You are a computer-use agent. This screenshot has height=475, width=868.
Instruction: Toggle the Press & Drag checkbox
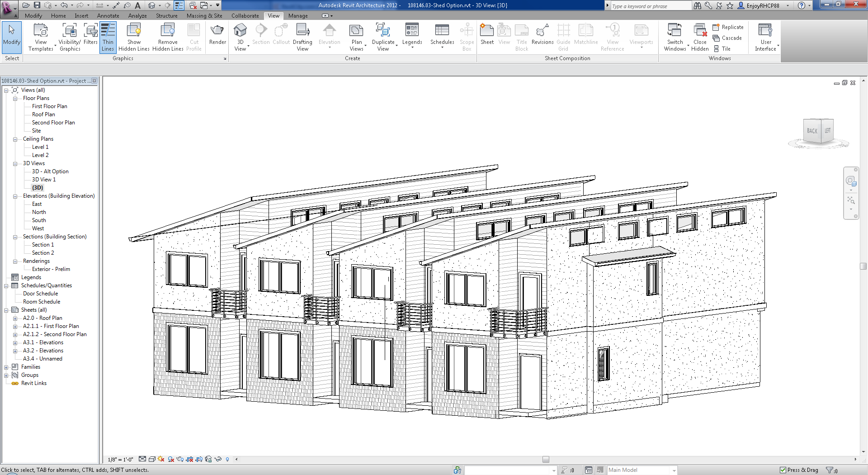783,470
